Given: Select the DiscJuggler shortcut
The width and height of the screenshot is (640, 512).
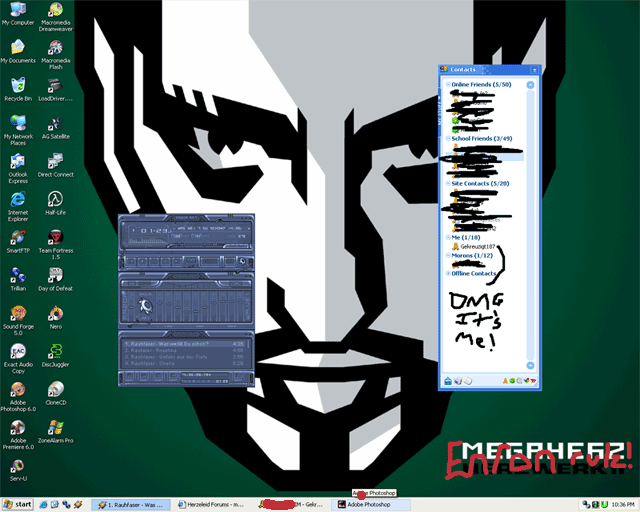Looking at the screenshot, I should pos(56,355).
